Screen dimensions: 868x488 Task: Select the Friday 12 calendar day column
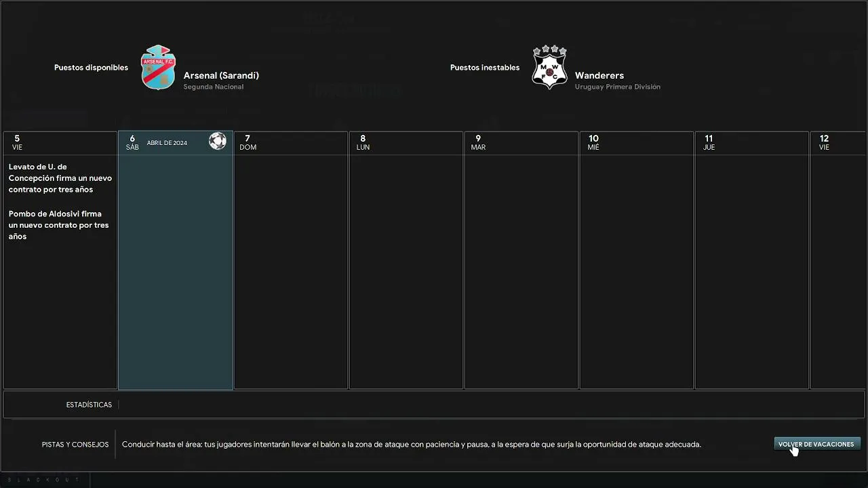coord(839,260)
